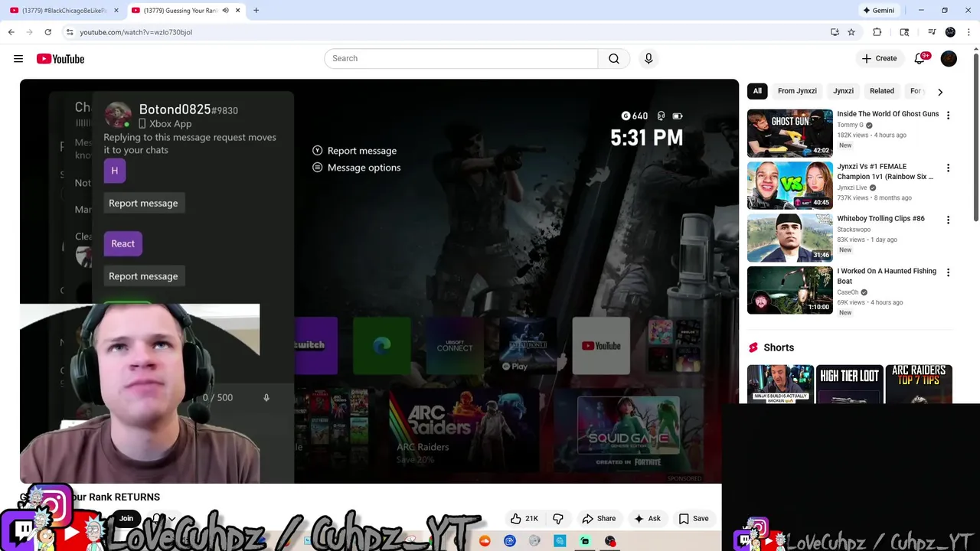Viewport: 980px width, 551px height.
Task: Open the Ninja's build short thumbnail
Action: point(780,384)
